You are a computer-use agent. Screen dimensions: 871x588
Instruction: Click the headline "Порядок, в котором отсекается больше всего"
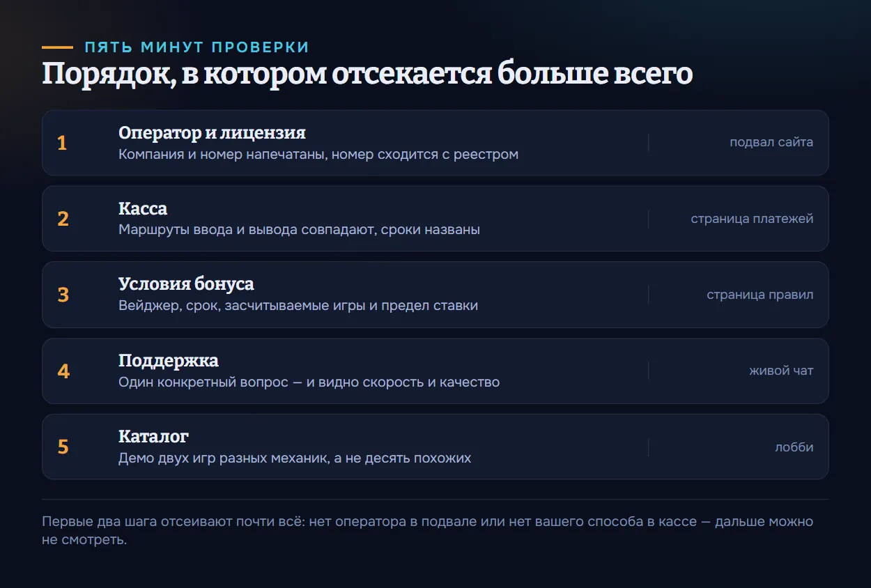pyautogui.click(x=367, y=75)
